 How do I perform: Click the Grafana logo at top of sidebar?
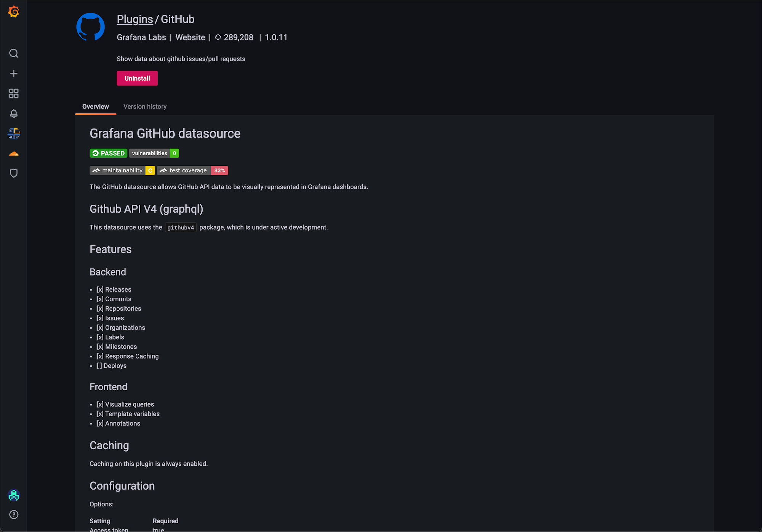(x=14, y=11)
